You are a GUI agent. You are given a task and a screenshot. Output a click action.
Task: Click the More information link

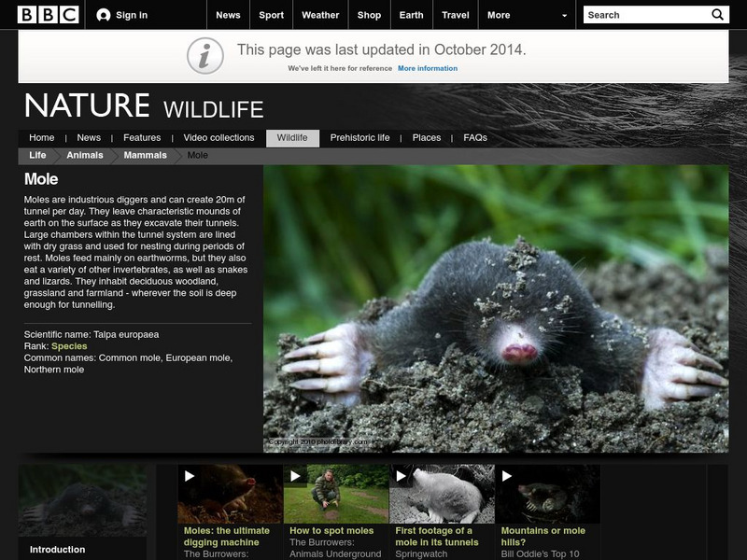(x=430, y=66)
